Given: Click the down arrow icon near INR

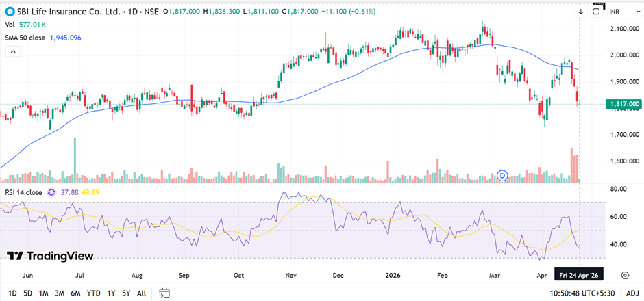Looking at the screenshot, I should (x=580, y=12).
